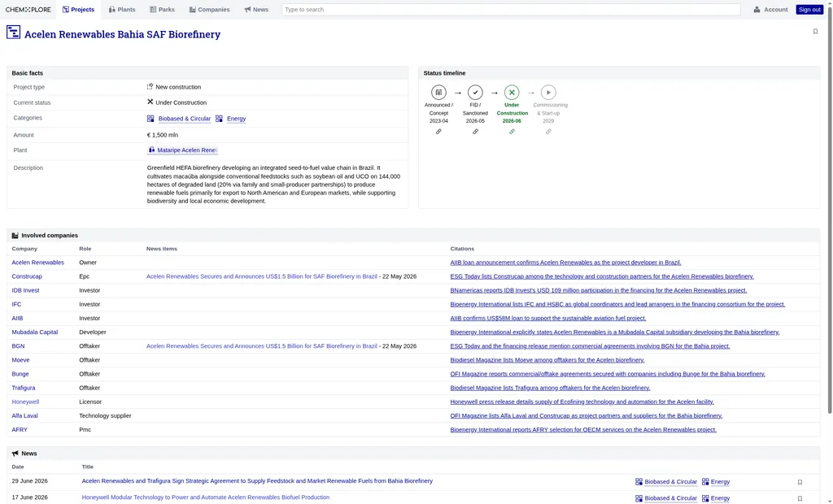
Task: Open Biobased & Circular tag on 29 June news
Action: click(670, 482)
